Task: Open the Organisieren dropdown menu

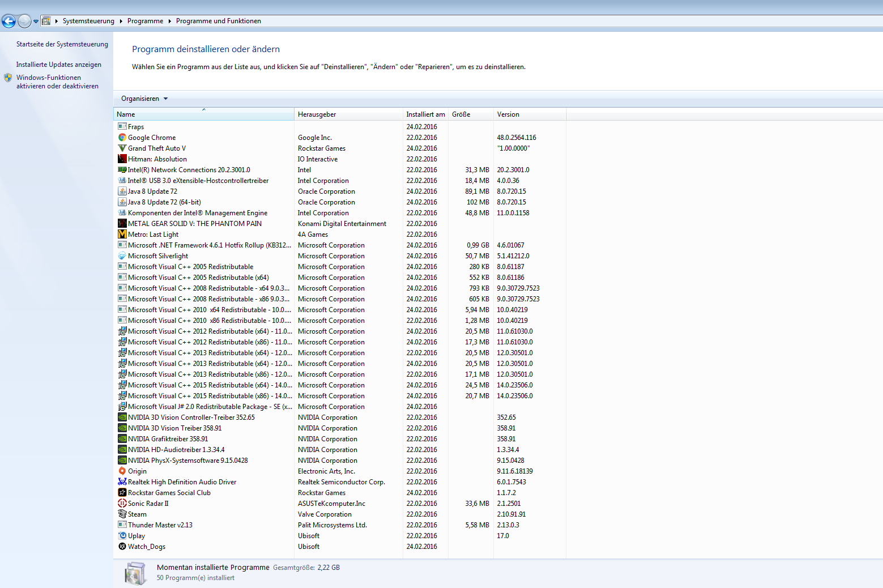Action: [144, 99]
